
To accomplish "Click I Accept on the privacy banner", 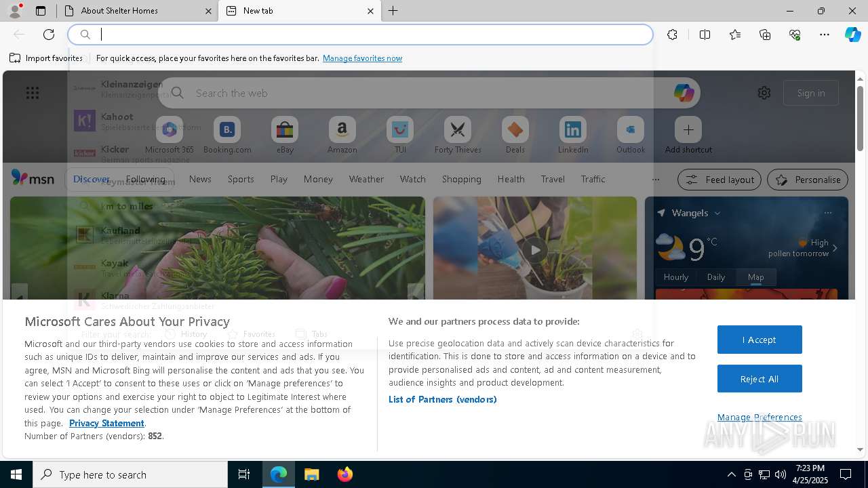I will click(759, 340).
